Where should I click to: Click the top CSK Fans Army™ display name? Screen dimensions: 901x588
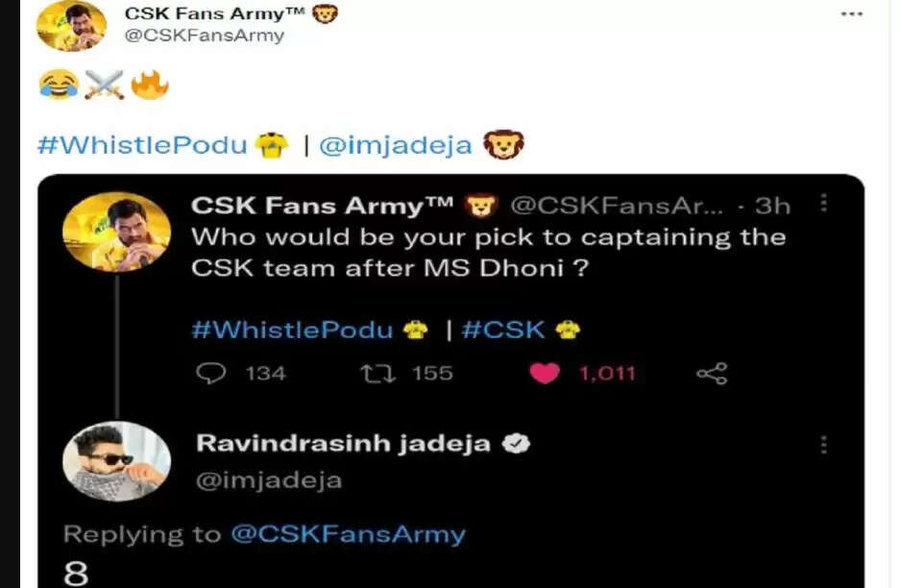[x=214, y=13]
